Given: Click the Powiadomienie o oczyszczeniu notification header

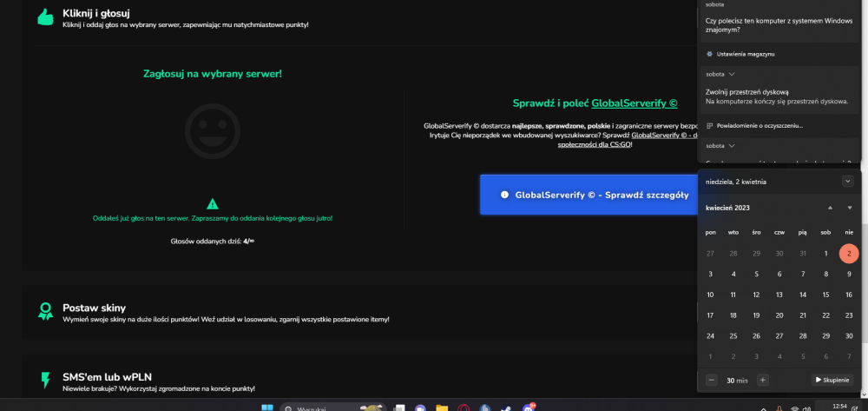Looking at the screenshot, I should pos(754,126).
